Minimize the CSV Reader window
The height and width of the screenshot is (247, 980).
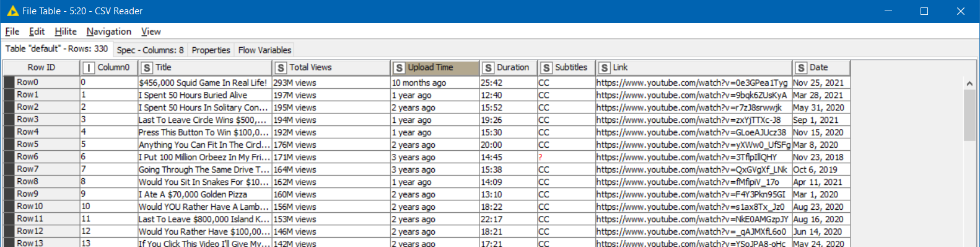click(888, 11)
